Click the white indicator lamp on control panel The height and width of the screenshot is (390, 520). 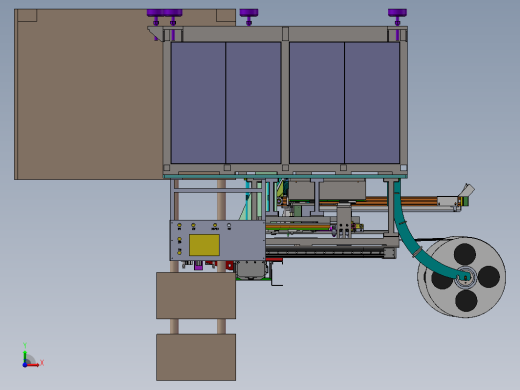tap(229, 226)
